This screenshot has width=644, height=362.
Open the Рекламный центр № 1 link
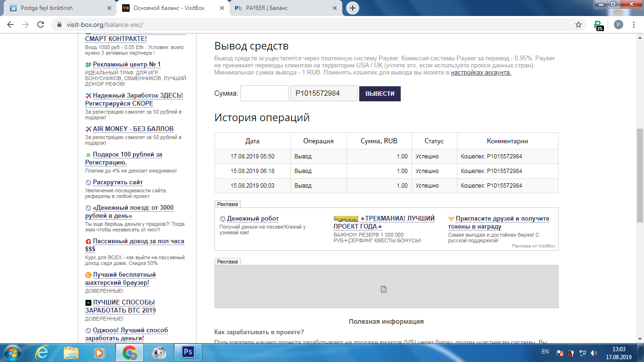coord(126,65)
